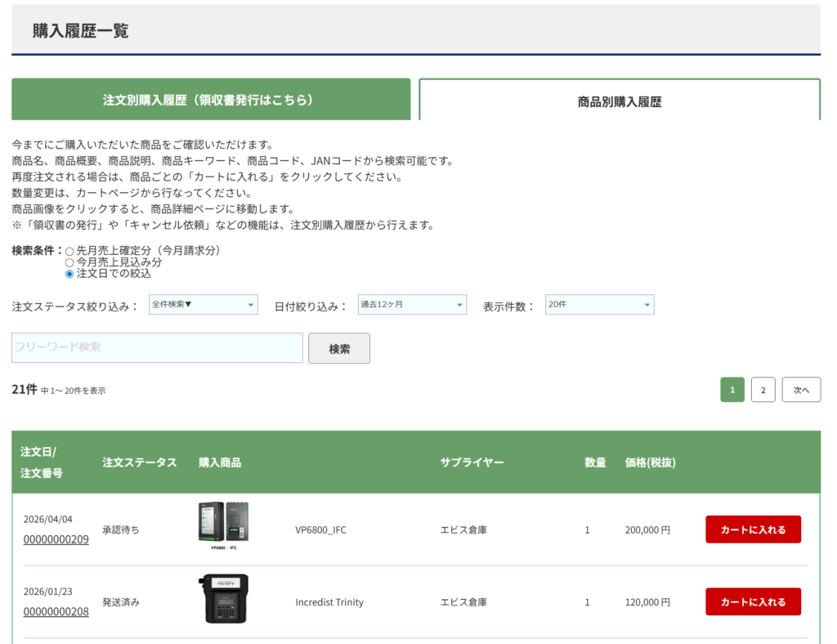Open order number 00000000209 link
This screenshot has width=837, height=644.
(56, 539)
